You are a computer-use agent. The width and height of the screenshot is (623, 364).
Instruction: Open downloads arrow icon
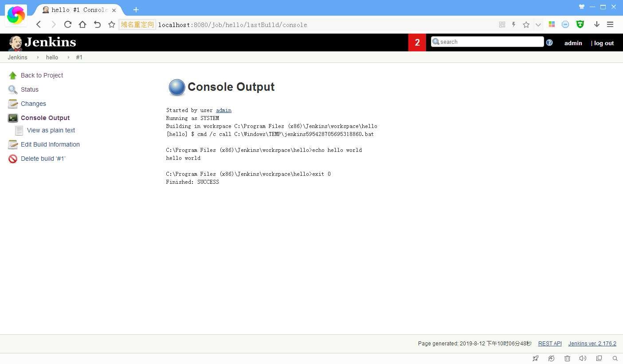pos(597,24)
